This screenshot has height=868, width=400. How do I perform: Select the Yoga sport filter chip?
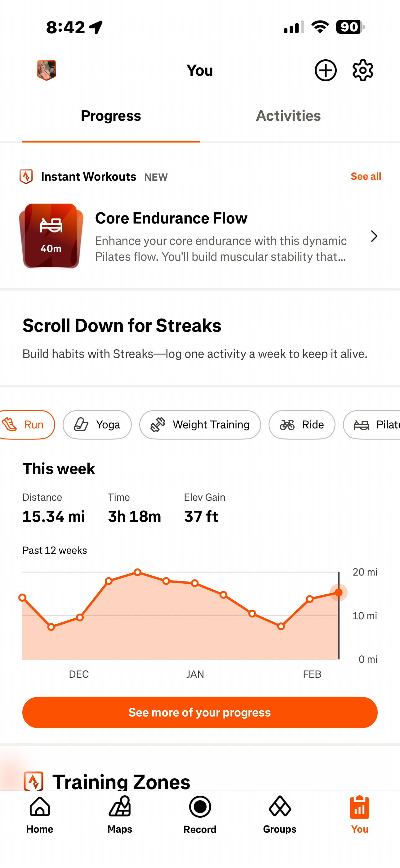[x=97, y=425]
